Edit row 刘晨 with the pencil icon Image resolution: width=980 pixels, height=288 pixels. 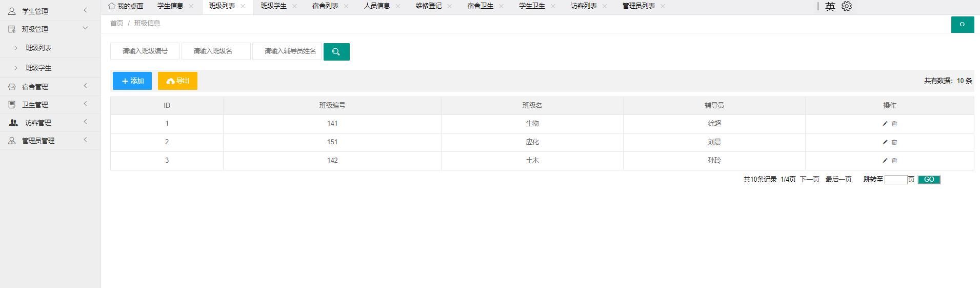coord(885,142)
